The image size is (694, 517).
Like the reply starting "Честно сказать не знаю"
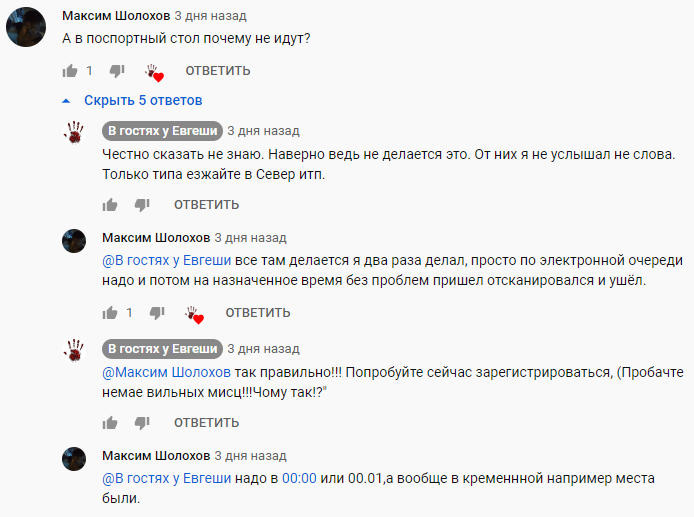[x=110, y=205]
